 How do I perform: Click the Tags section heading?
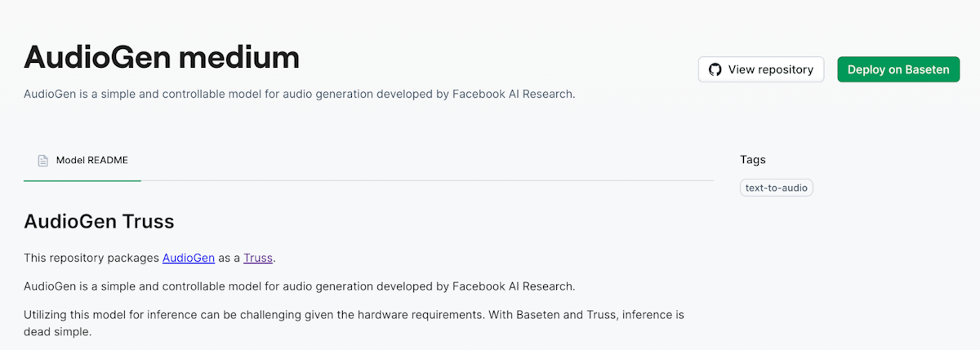(x=753, y=160)
